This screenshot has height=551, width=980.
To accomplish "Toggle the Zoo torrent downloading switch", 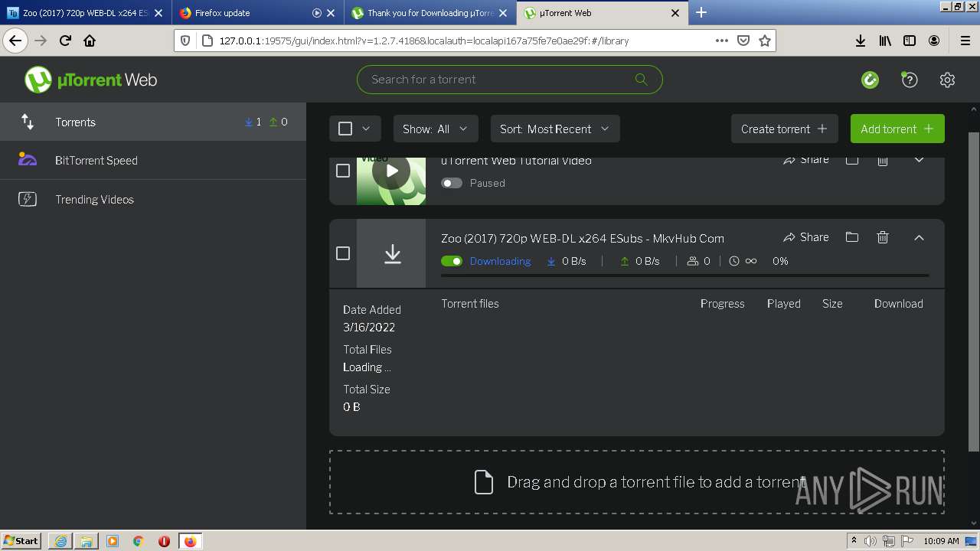I will tap(452, 261).
